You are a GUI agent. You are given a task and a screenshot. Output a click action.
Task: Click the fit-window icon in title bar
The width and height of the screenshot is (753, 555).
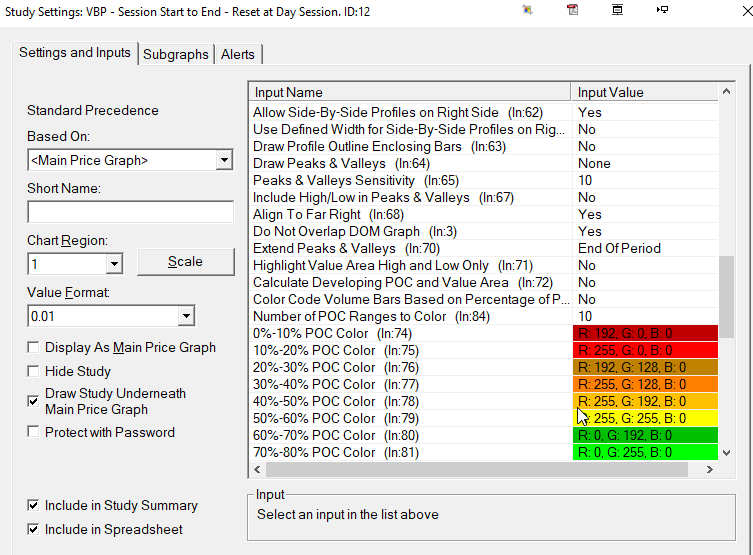[x=618, y=10]
